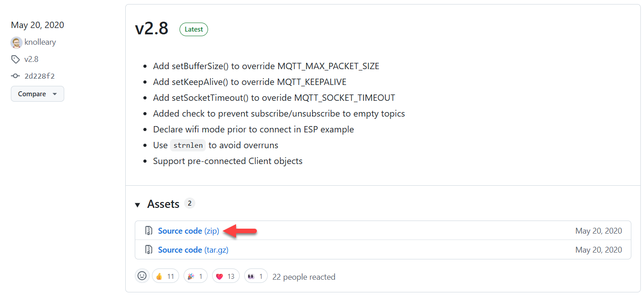The height and width of the screenshot is (296, 644).
Task: Download Source code (tar.gz)
Action: pyautogui.click(x=193, y=250)
